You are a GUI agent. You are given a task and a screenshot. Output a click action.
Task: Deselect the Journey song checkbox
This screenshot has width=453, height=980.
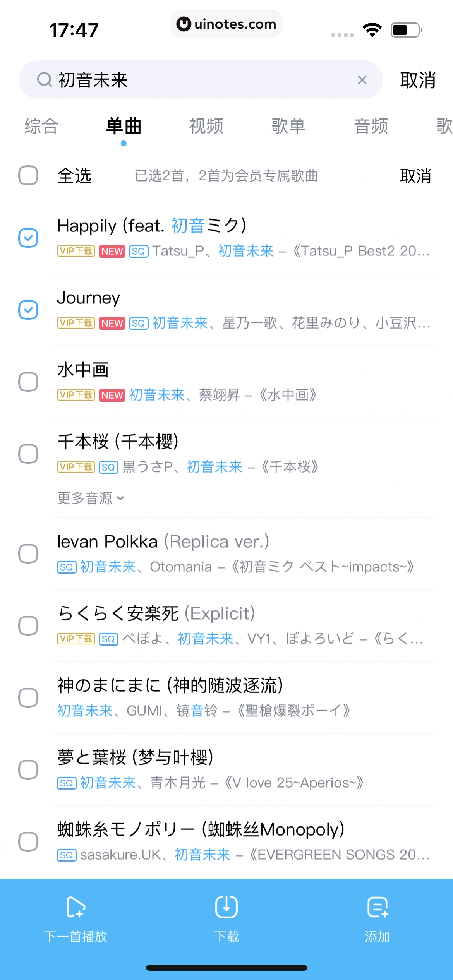(x=28, y=310)
